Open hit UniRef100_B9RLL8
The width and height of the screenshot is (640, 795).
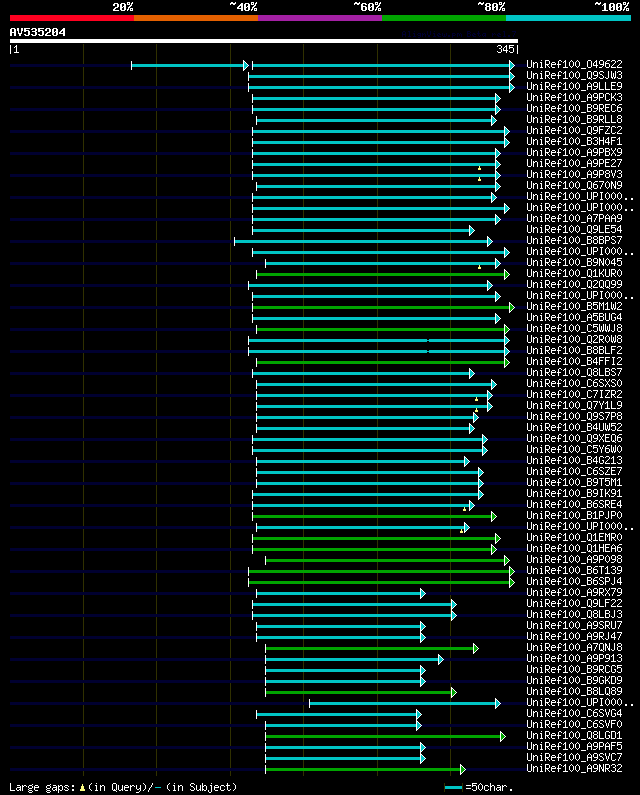pos(574,119)
